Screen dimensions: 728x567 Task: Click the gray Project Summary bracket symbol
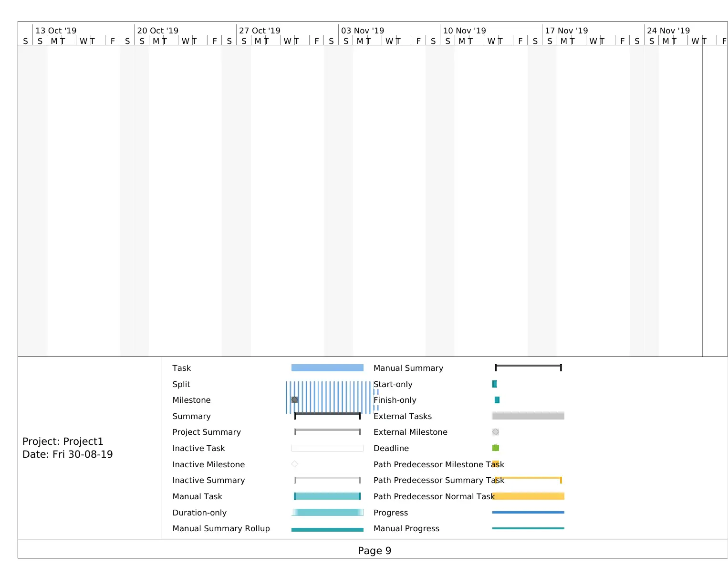[x=327, y=432]
